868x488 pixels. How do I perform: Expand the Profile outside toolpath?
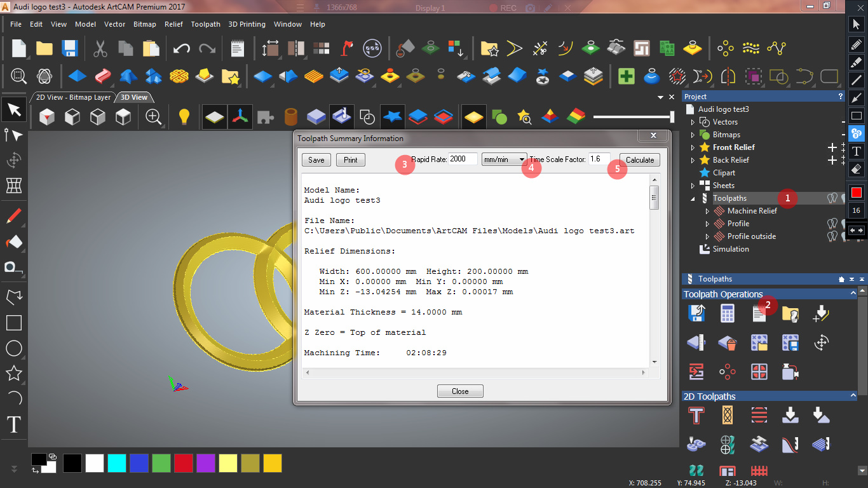click(x=707, y=236)
